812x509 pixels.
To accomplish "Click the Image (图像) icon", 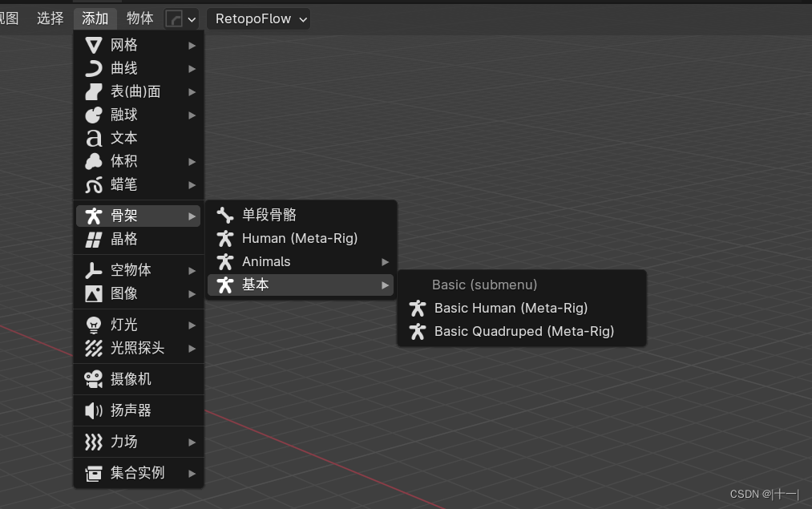I will pyautogui.click(x=94, y=293).
